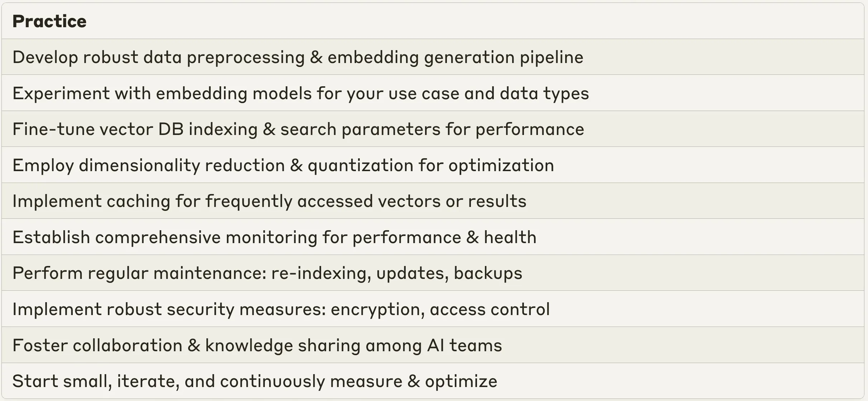Click the Practice column header
The image size is (868, 401).
(49, 21)
